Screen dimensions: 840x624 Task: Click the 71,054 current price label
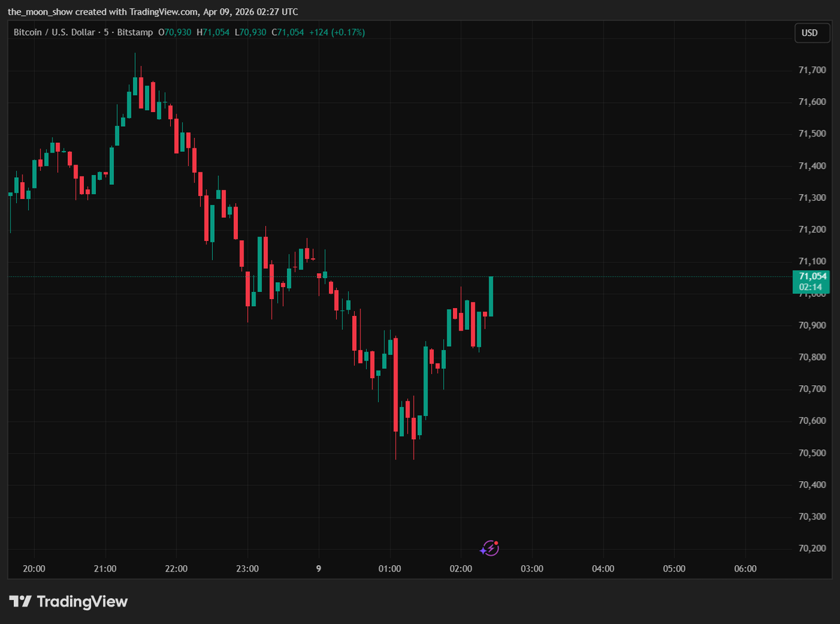(x=810, y=277)
